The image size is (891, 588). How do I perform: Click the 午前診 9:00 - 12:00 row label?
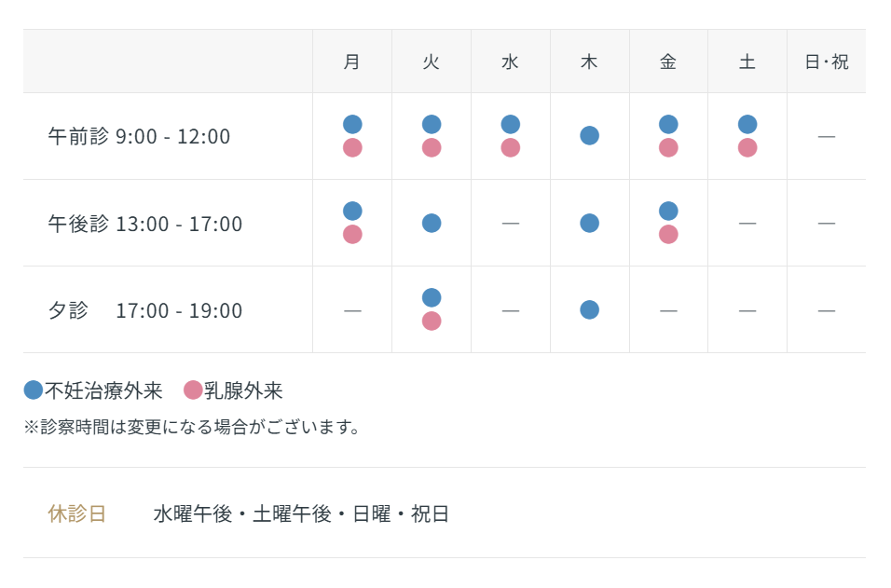(x=139, y=136)
